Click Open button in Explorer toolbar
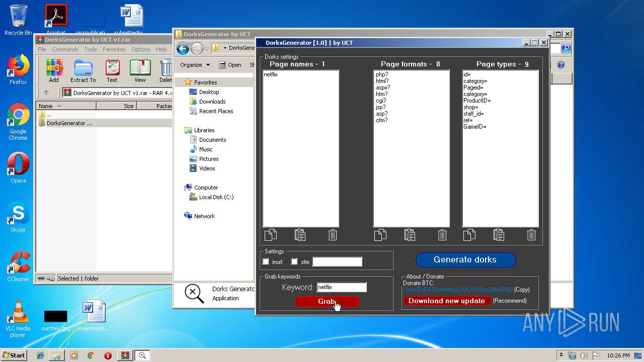Image resolution: width=644 pixels, height=362 pixels. (230, 65)
